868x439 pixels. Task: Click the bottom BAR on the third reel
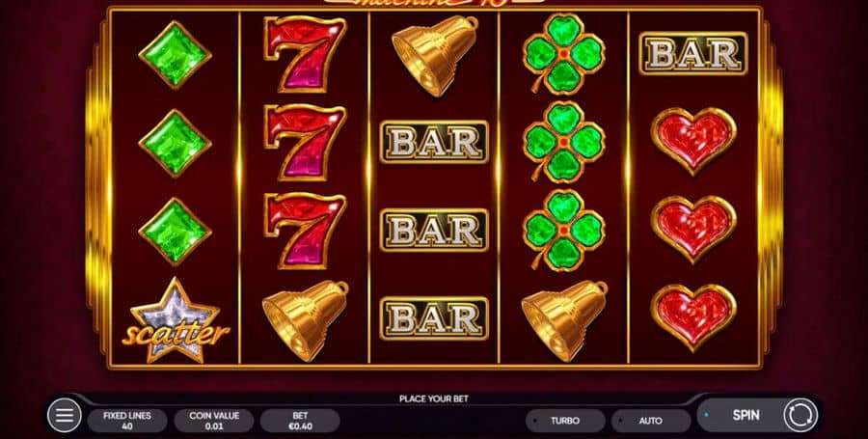[435, 318]
